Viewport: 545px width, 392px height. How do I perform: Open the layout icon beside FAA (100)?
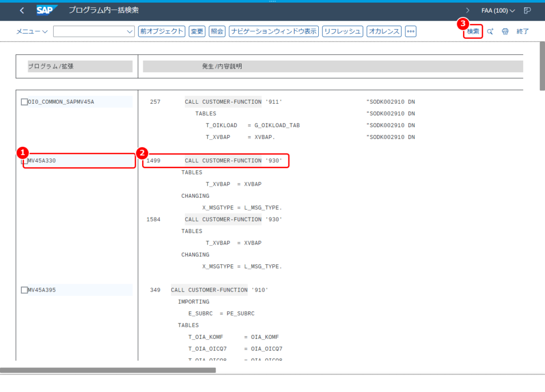(x=527, y=11)
